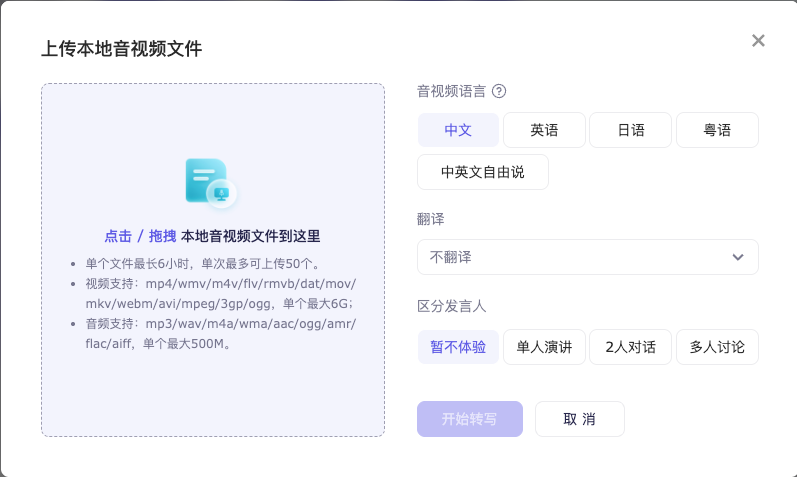
Task: Click the 取消 button
Action: click(x=579, y=419)
